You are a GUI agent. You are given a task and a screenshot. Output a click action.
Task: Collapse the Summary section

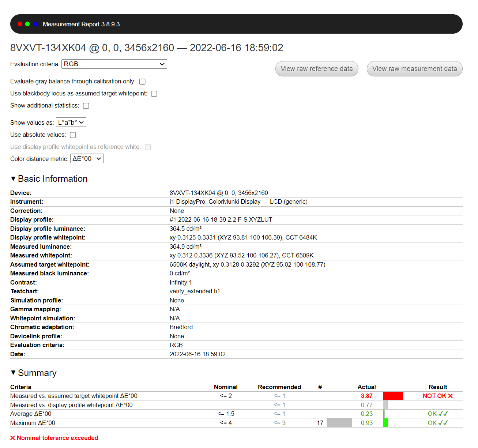coord(14,373)
